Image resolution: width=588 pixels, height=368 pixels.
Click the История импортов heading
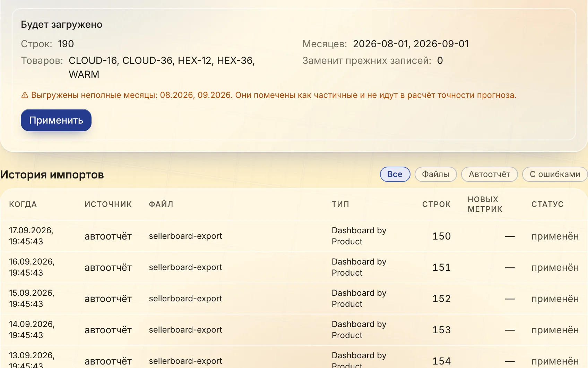click(52, 175)
